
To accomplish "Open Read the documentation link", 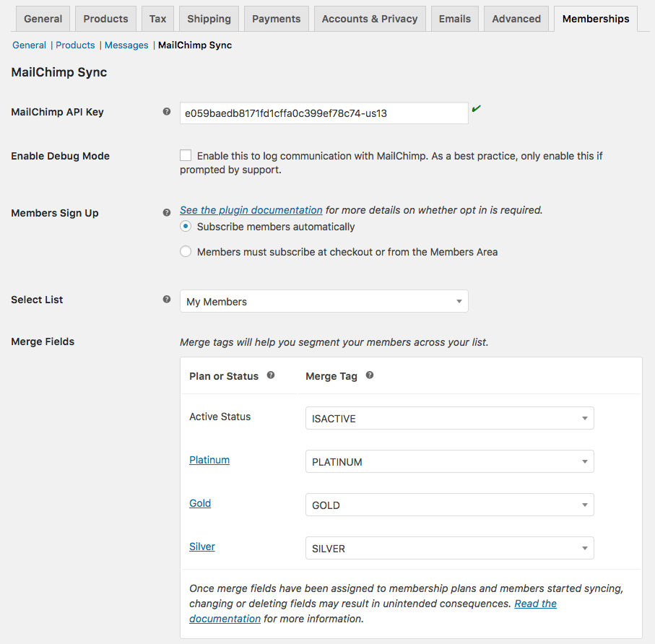I will [536, 604].
